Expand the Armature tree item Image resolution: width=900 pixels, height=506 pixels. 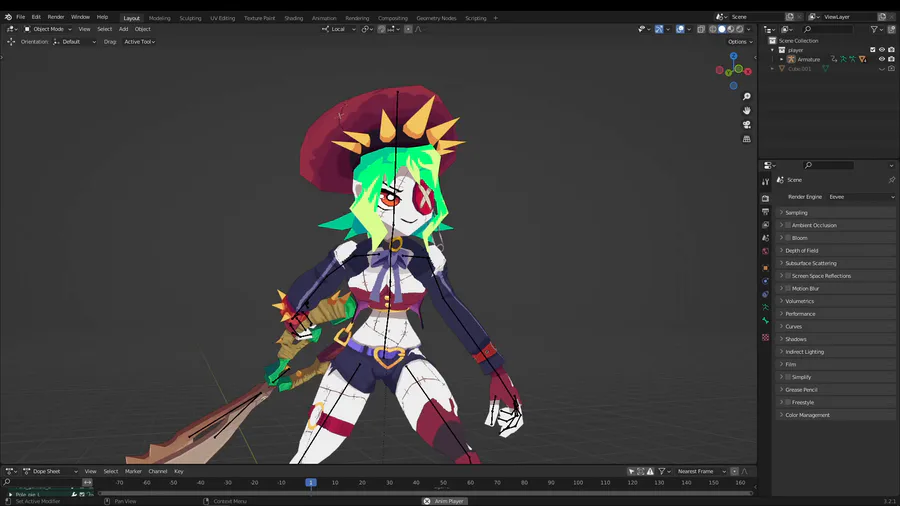click(781, 59)
